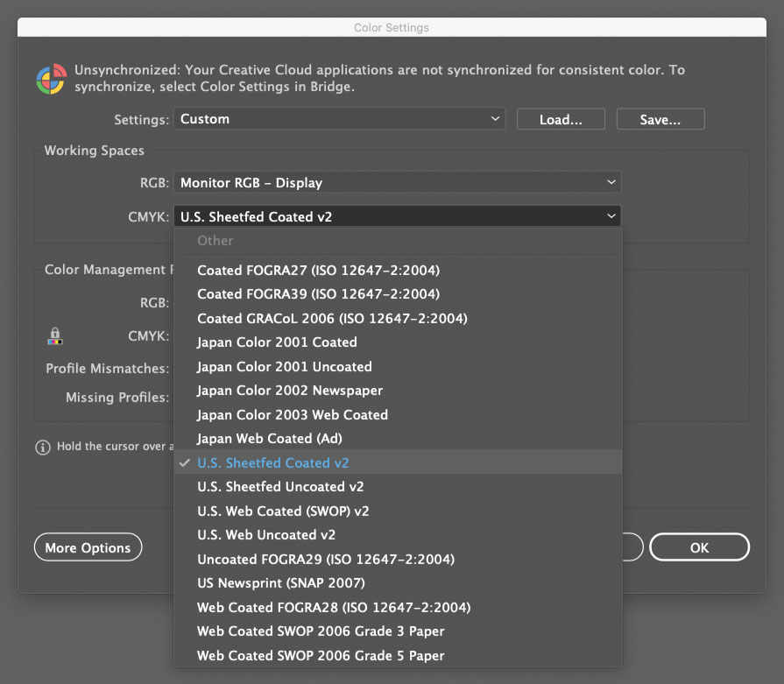
Task: Open the Settings dropdown showing Custom
Action: 339,118
